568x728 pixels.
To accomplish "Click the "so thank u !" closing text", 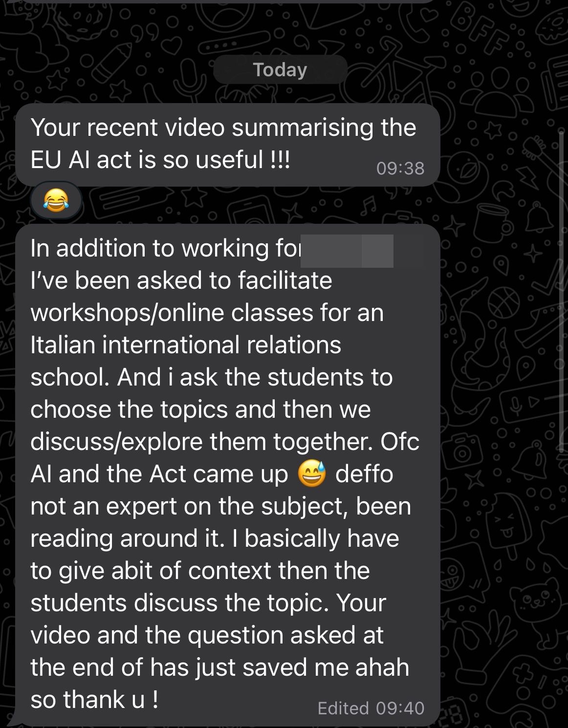I will click(94, 700).
